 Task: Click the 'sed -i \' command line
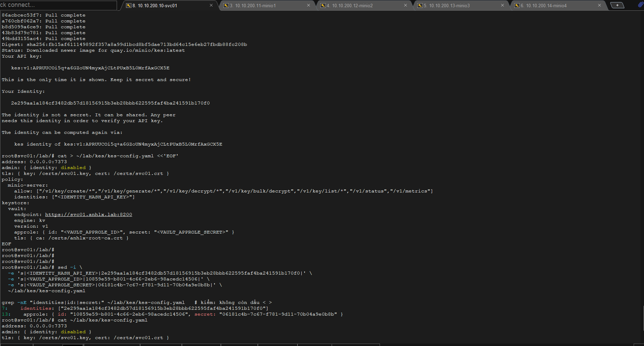(x=42, y=267)
